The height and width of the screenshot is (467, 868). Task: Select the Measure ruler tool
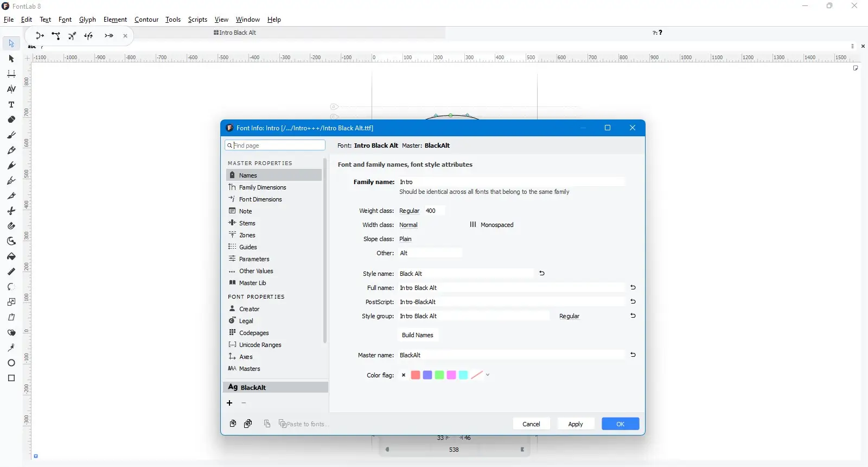pos(11,272)
